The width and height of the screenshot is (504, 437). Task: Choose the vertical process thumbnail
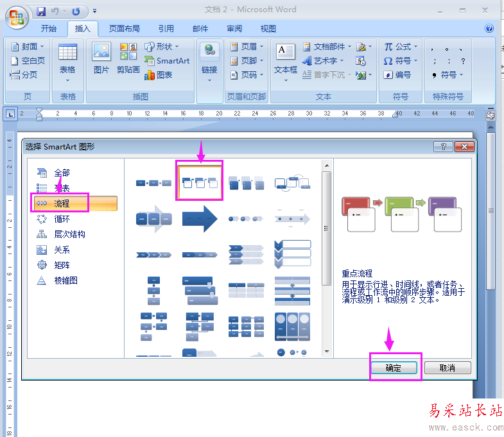click(153, 291)
